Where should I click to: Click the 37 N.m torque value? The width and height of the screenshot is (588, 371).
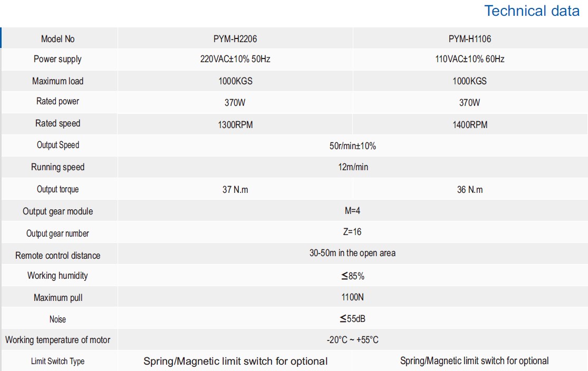pos(235,190)
